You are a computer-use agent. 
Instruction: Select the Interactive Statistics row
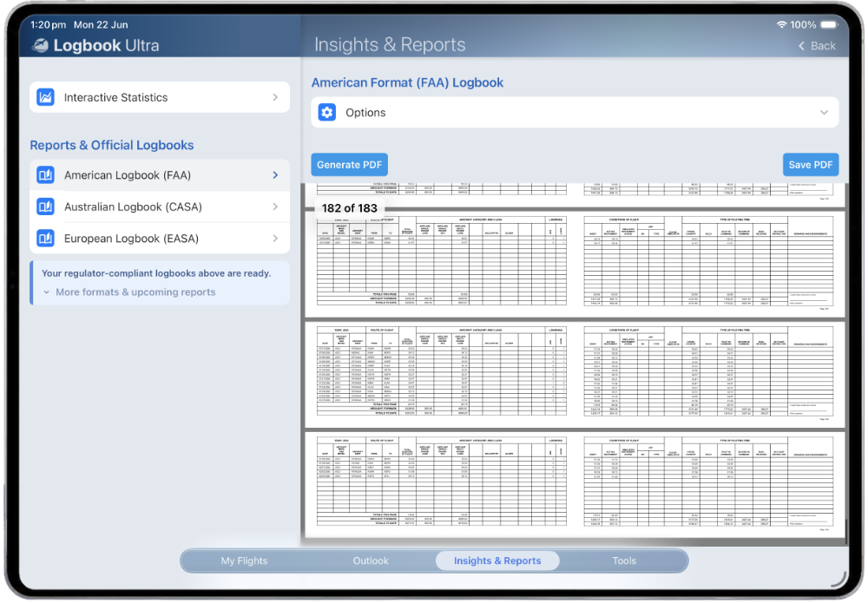click(x=160, y=97)
